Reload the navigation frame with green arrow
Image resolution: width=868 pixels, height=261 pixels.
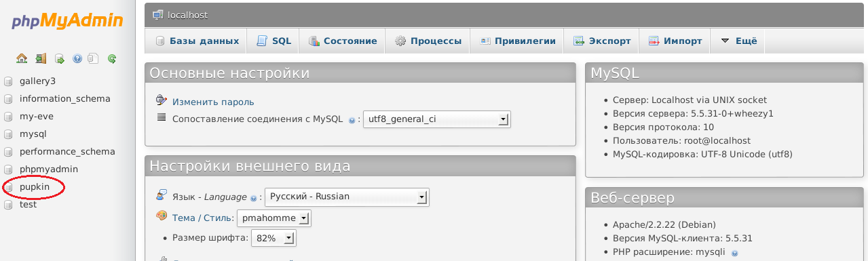pos(112,59)
